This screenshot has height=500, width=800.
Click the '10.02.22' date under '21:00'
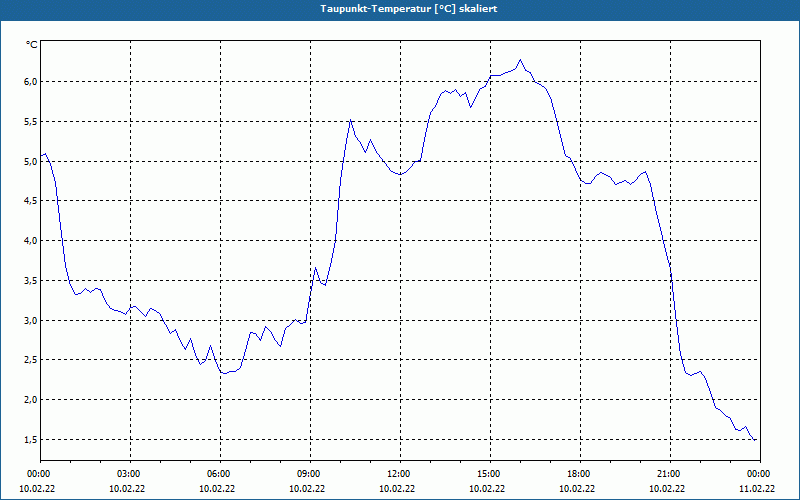tap(667, 489)
